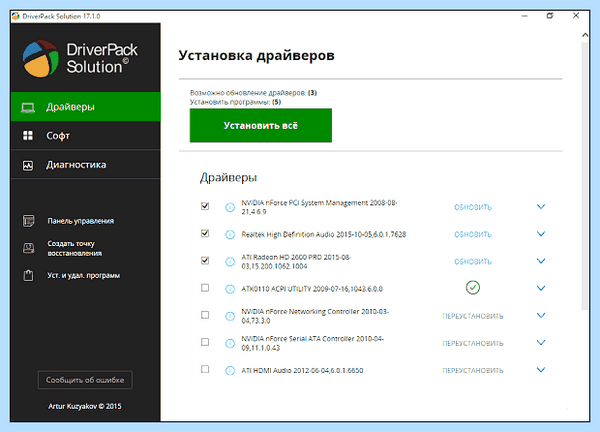The width and height of the screenshot is (600, 432).
Task: Minimize the DriverPack Solution window
Action: click(x=524, y=16)
